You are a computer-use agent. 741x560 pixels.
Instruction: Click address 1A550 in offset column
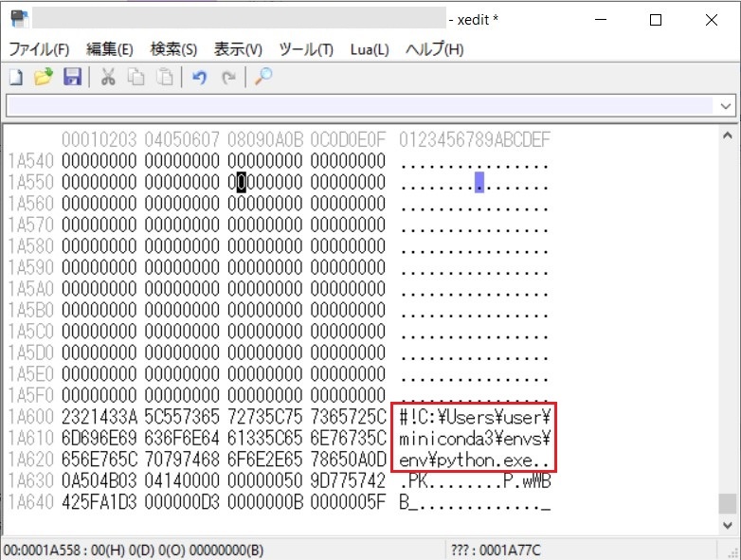tap(30, 183)
